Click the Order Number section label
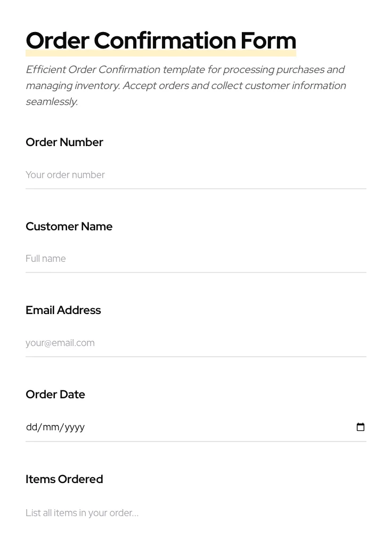The image size is (392, 546). pos(64,142)
